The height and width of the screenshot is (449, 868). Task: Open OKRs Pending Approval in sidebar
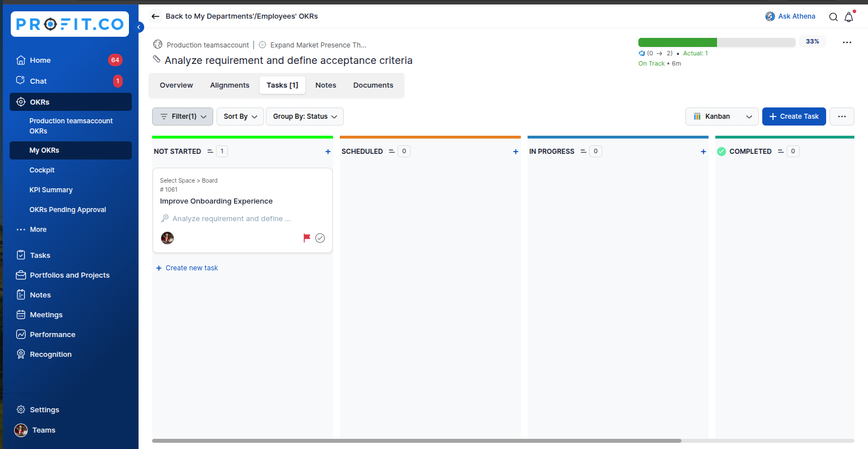[x=68, y=210]
